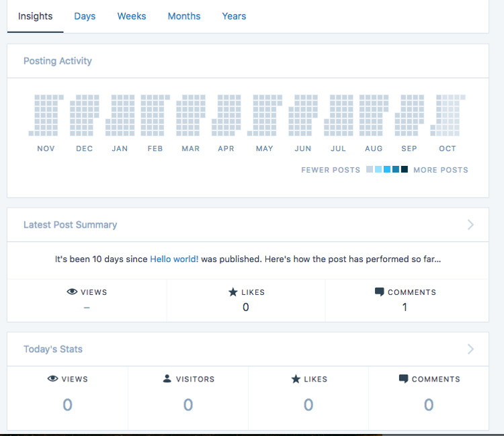Click the Latest Post Likes value 0
Viewport: 504px width, 436px height.
coord(245,307)
